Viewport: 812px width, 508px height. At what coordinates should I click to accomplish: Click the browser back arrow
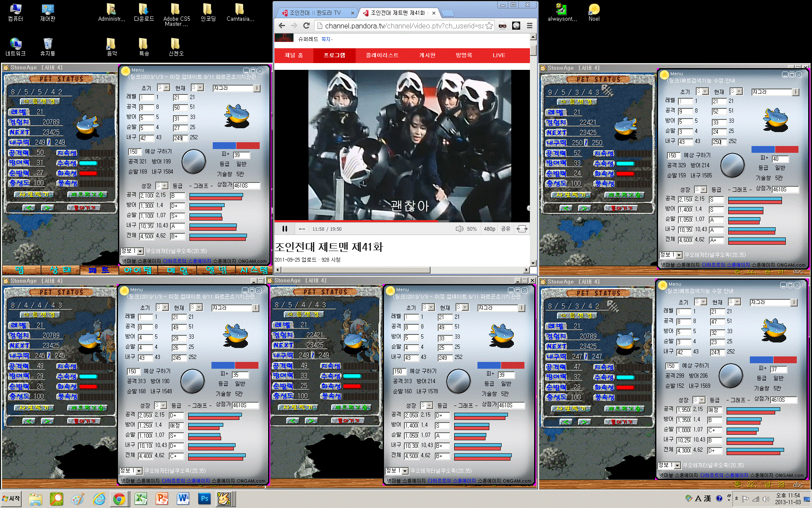point(282,26)
